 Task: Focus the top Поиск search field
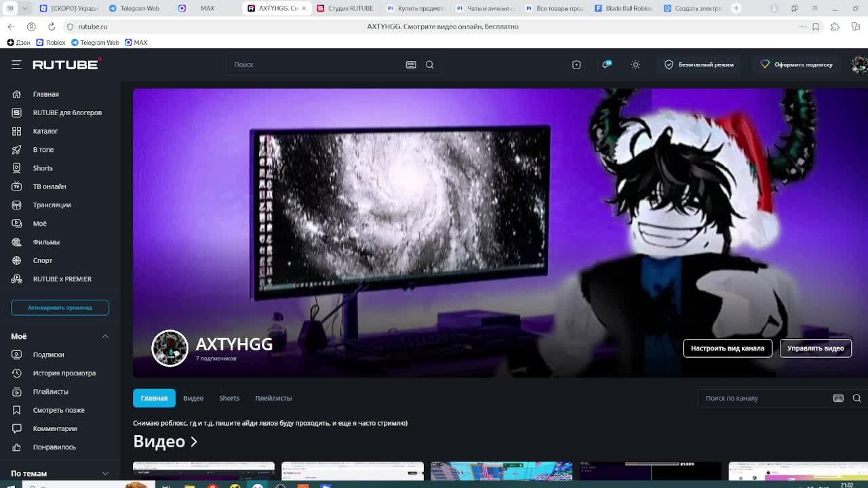point(315,64)
